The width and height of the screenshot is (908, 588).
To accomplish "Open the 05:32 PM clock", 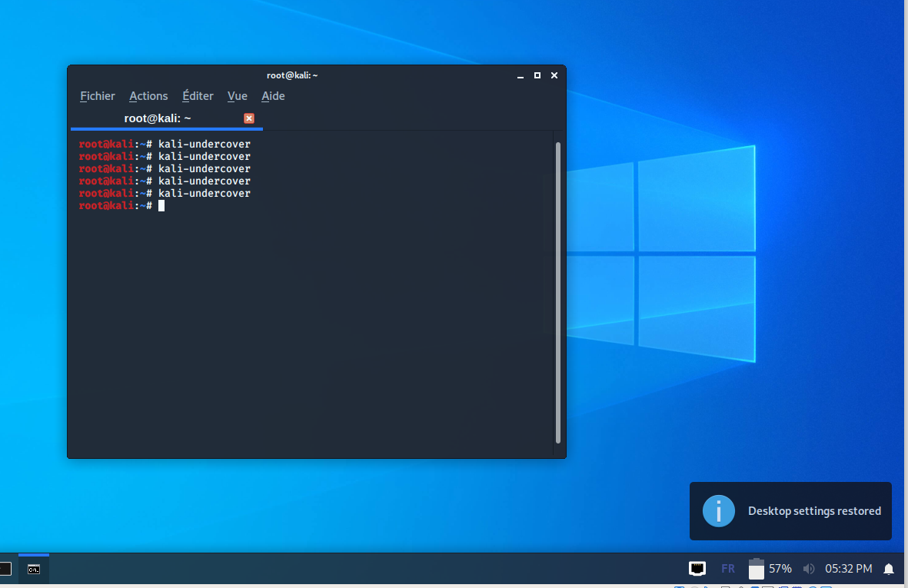I will pyautogui.click(x=848, y=569).
